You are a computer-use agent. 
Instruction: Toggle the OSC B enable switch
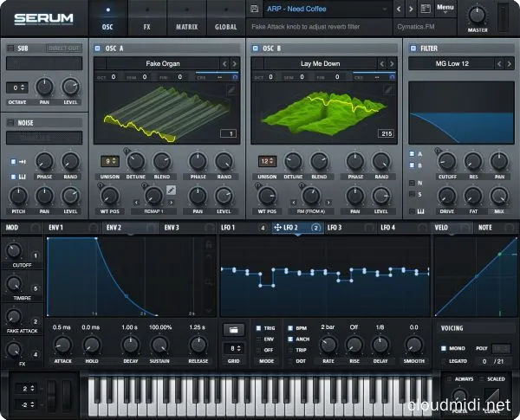click(x=256, y=48)
